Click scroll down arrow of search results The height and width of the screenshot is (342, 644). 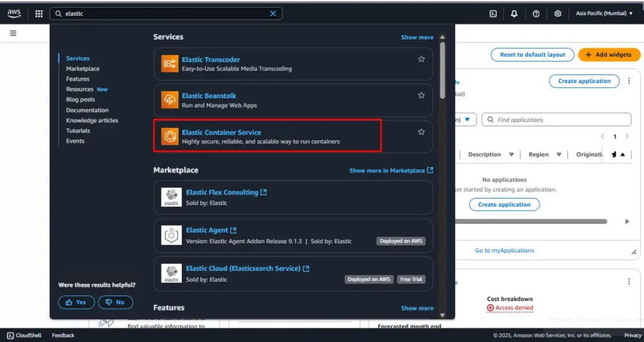point(442,316)
